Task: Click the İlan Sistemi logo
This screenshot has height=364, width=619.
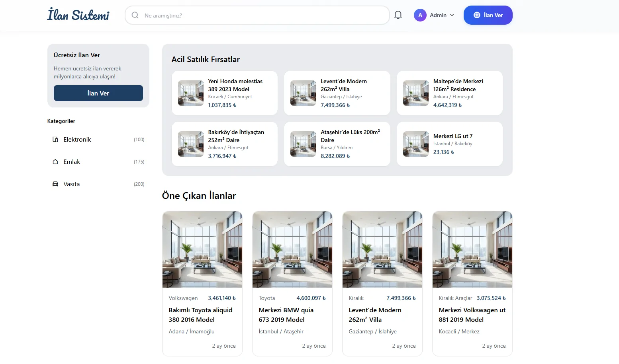Action: (78, 15)
